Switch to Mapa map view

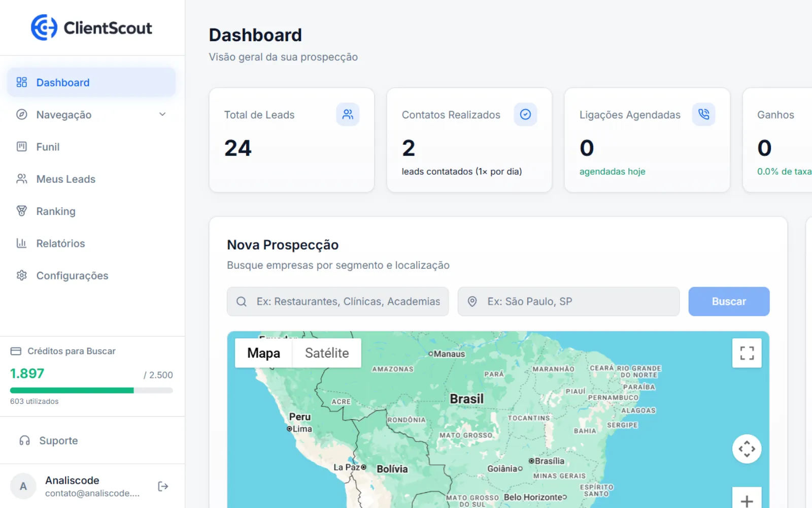pyautogui.click(x=263, y=353)
